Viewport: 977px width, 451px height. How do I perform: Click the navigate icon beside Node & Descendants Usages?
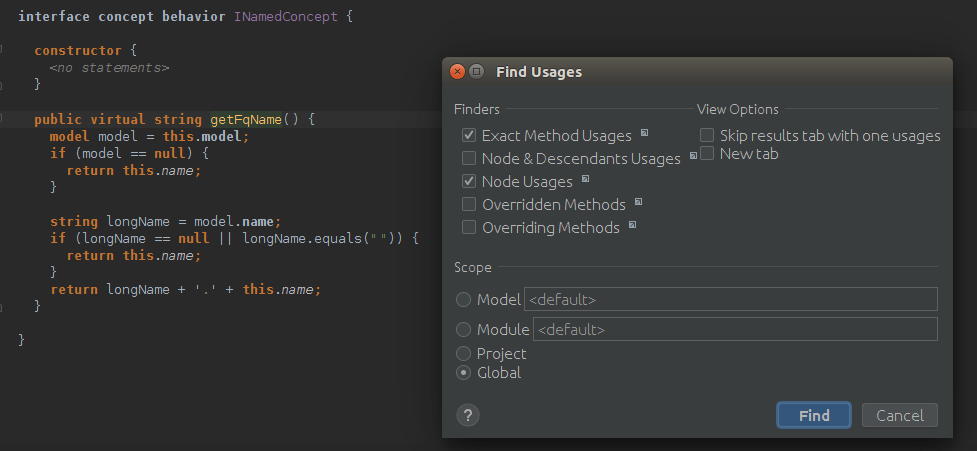[x=693, y=156]
